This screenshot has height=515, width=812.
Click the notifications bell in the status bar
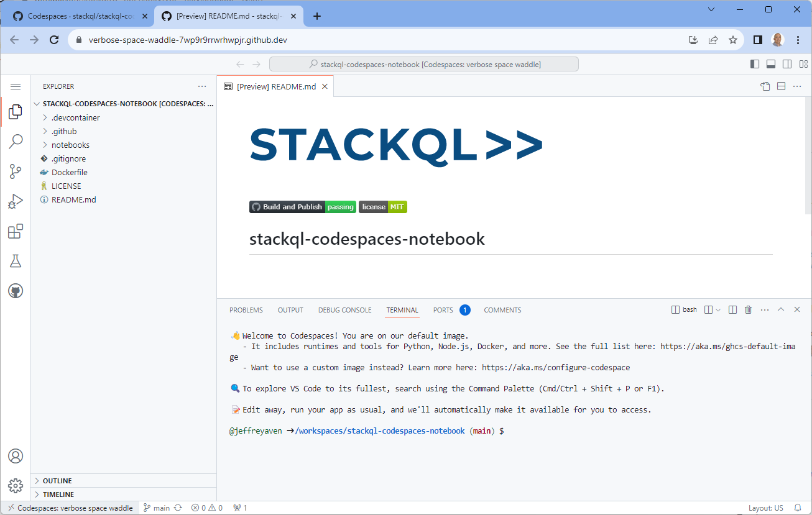click(x=798, y=508)
